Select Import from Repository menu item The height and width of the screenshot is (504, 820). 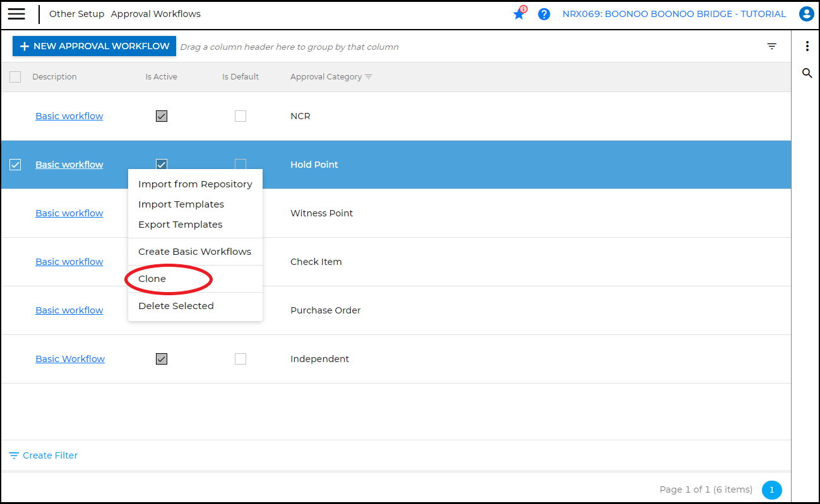click(195, 184)
